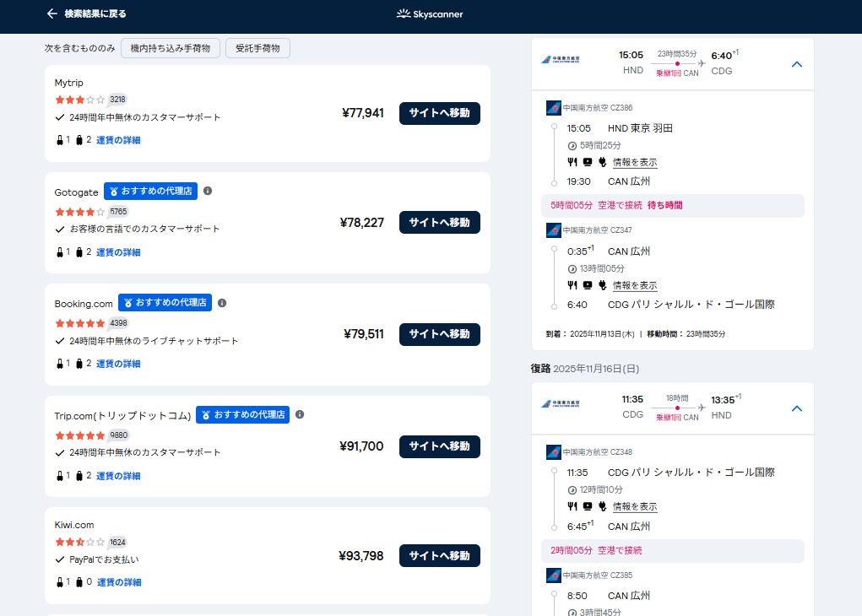The height and width of the screenshot is (616, 862).
Task: Open 運賃の詳細 for Gotogate
Action: pyautogui.click(x=118, y=252)
